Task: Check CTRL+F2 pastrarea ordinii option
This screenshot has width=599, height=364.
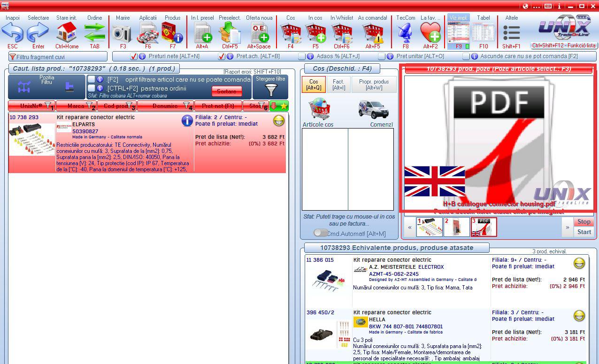Action: pos(92,88)
